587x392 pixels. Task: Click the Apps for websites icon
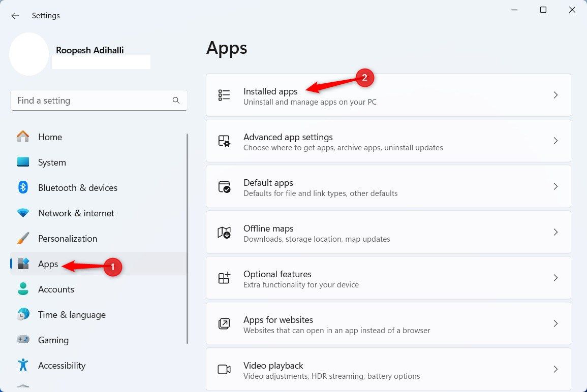(x=224, y=323)
